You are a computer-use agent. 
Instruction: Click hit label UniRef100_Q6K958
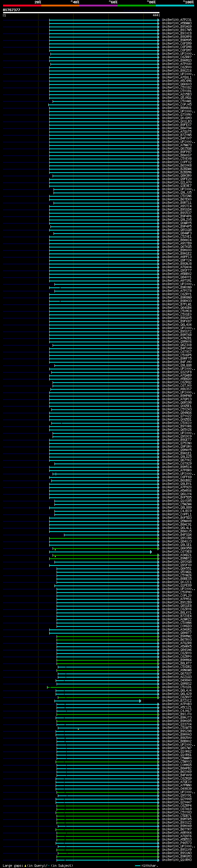176,548
